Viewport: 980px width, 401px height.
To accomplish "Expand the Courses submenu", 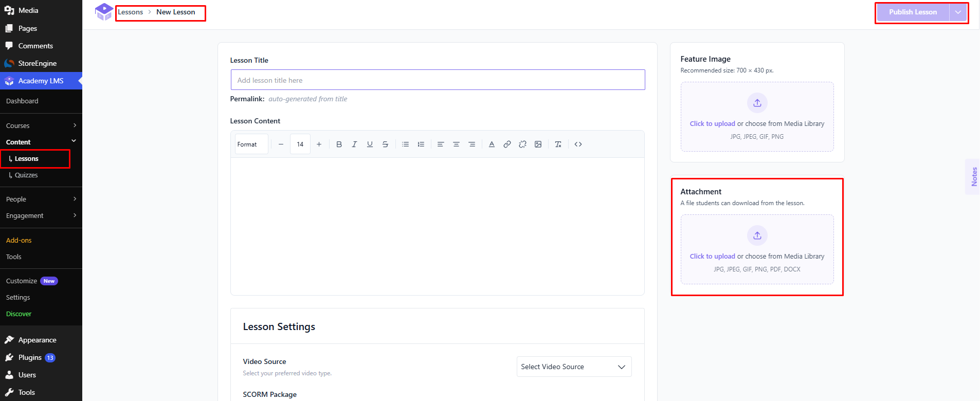I will [41, 125].
